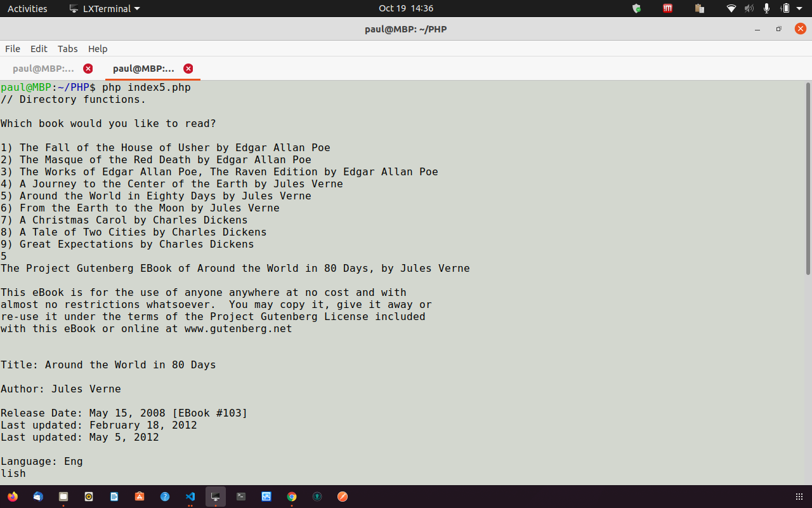Open the clipboard manager tray icon
Image resolution: width=812 pixels, height=508 pixels.
click(700, 8)
